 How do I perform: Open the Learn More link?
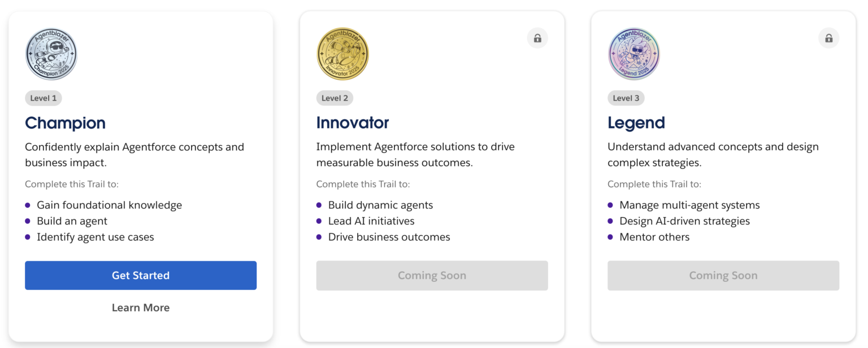pos(141,308)
